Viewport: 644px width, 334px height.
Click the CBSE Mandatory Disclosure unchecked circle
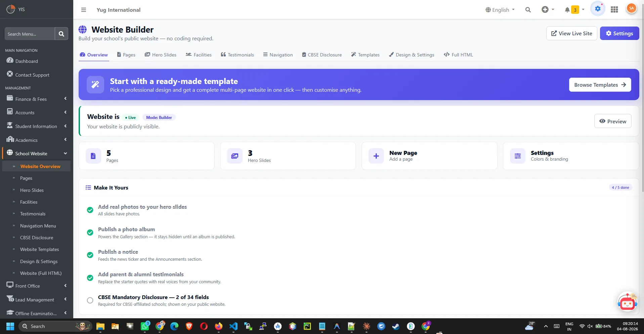tap(90, 300)
